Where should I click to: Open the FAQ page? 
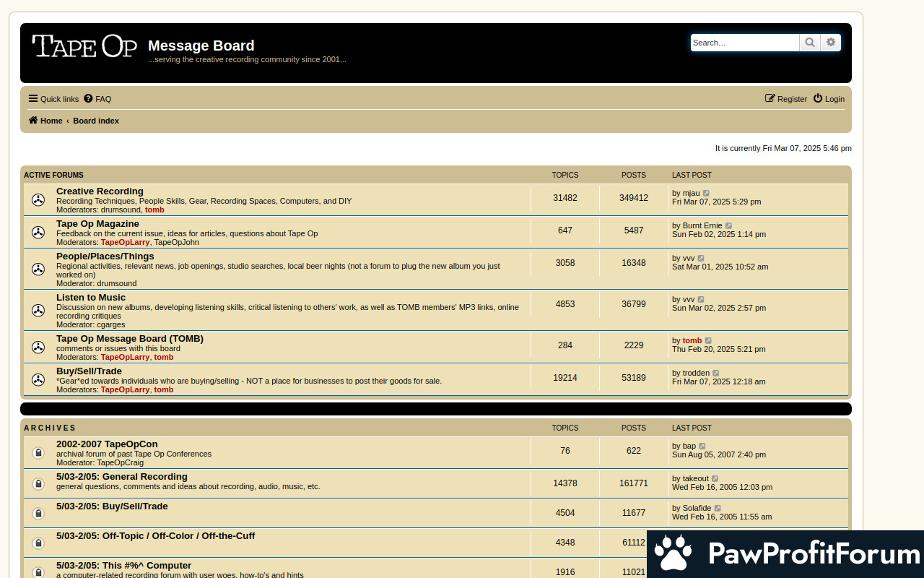97,99
